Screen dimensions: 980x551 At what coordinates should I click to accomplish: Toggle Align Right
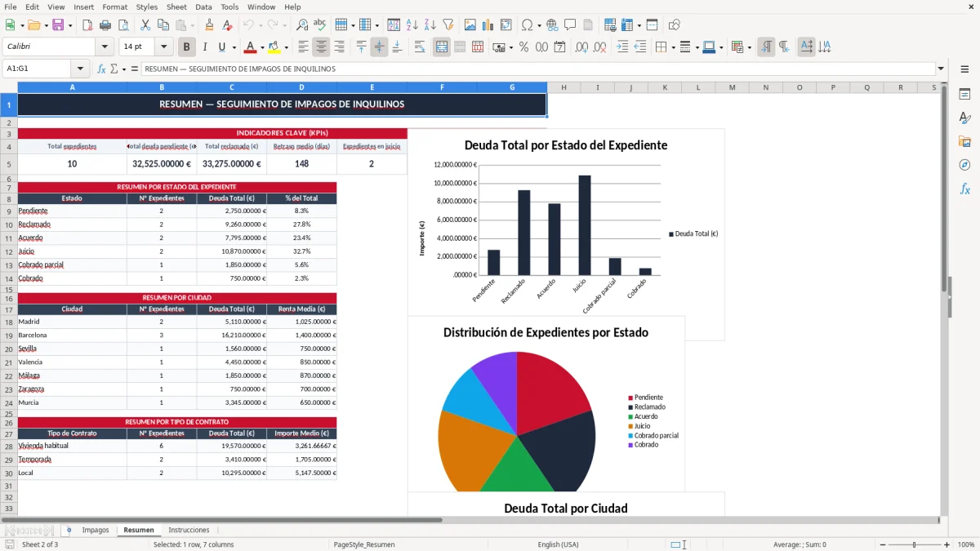pos(339,47)
